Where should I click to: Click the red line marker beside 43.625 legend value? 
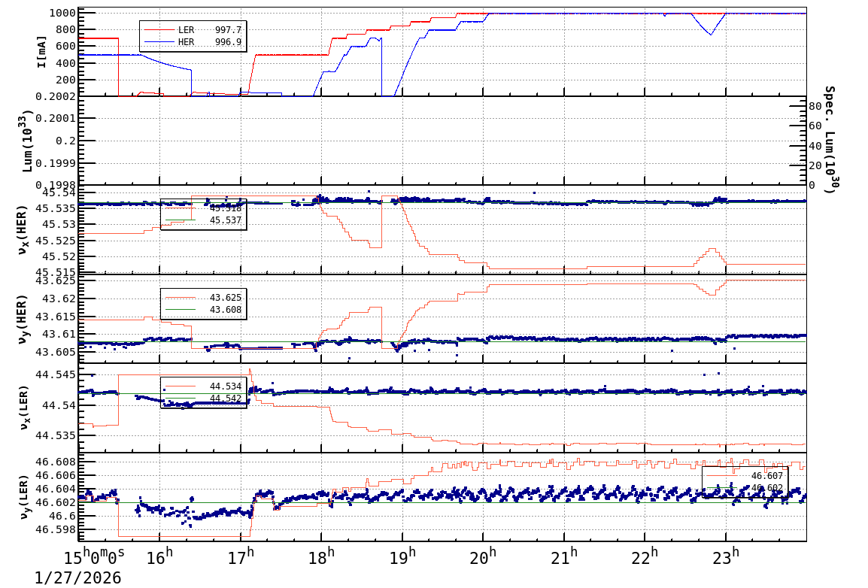(x=181, y=297)
